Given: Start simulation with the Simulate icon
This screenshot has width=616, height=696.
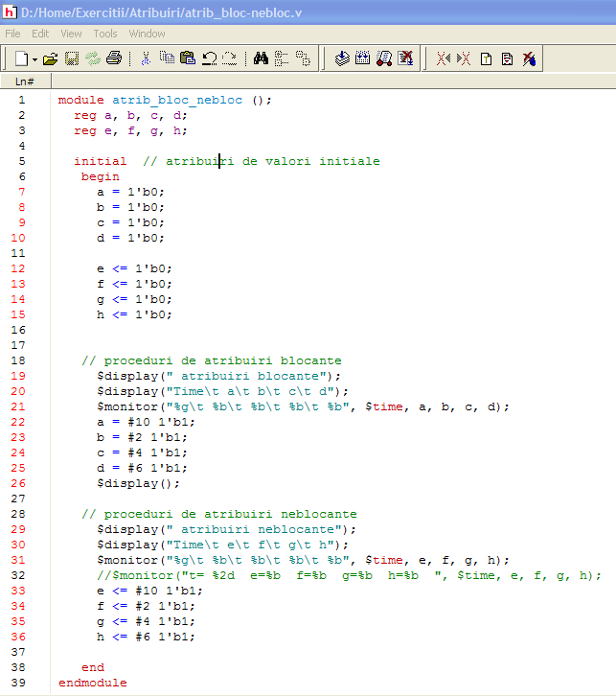Looking at the screenshot, I should coord(384,58).
